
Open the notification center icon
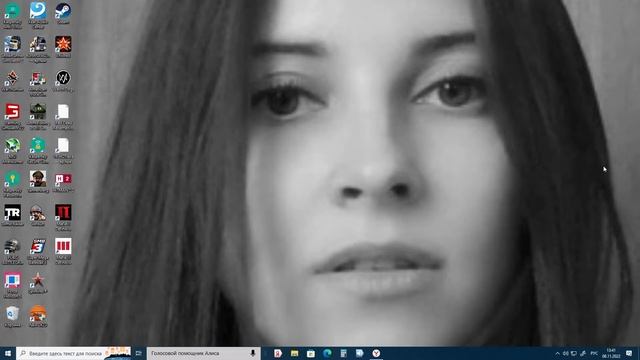(629, 353)
